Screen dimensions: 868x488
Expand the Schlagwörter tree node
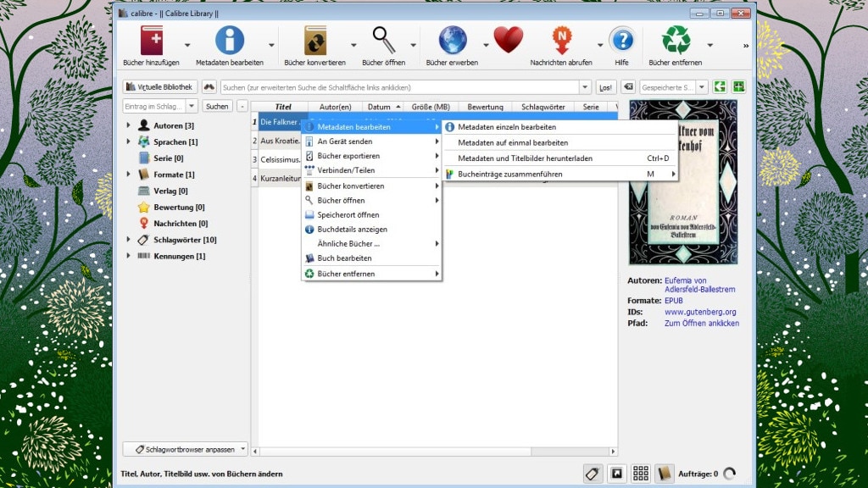coord(129,240)
